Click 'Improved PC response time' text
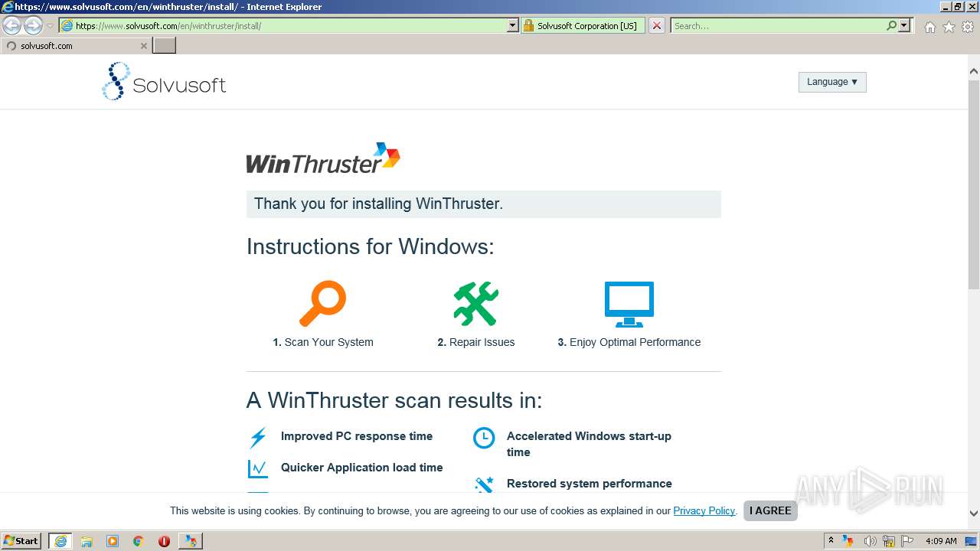 [357, 436]
